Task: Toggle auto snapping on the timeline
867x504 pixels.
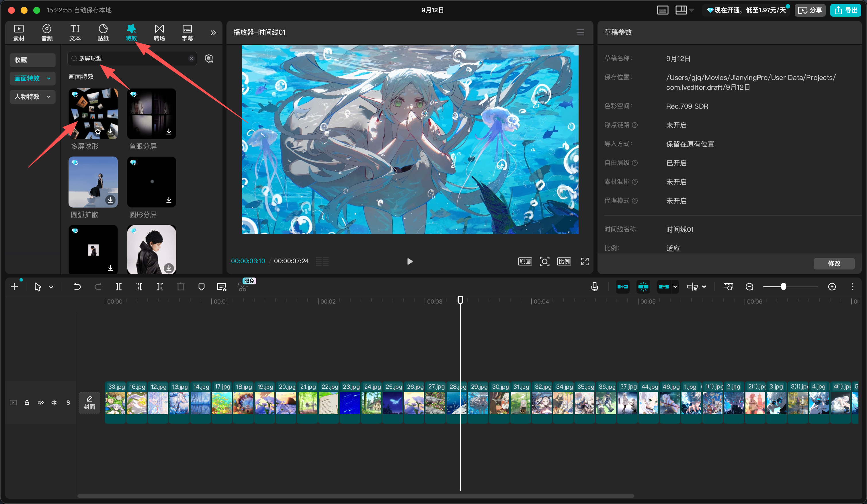Action: click(643, 287)
